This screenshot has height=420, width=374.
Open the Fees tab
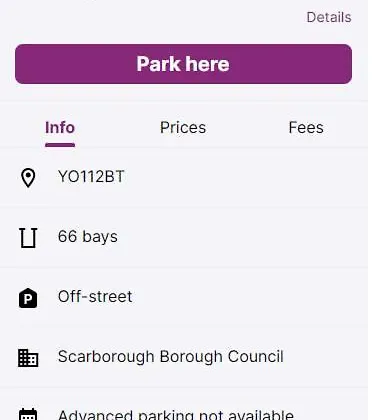click(x=306, y=128)
